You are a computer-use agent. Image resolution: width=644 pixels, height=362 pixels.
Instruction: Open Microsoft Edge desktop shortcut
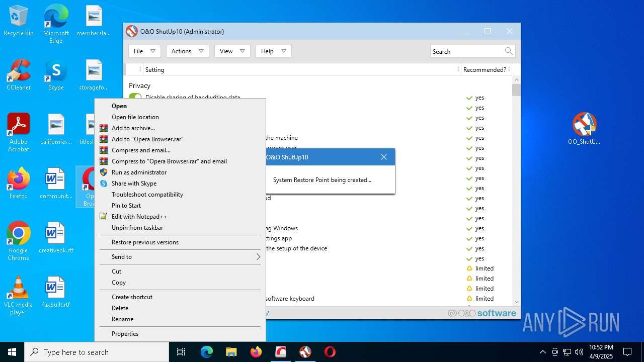56,24
